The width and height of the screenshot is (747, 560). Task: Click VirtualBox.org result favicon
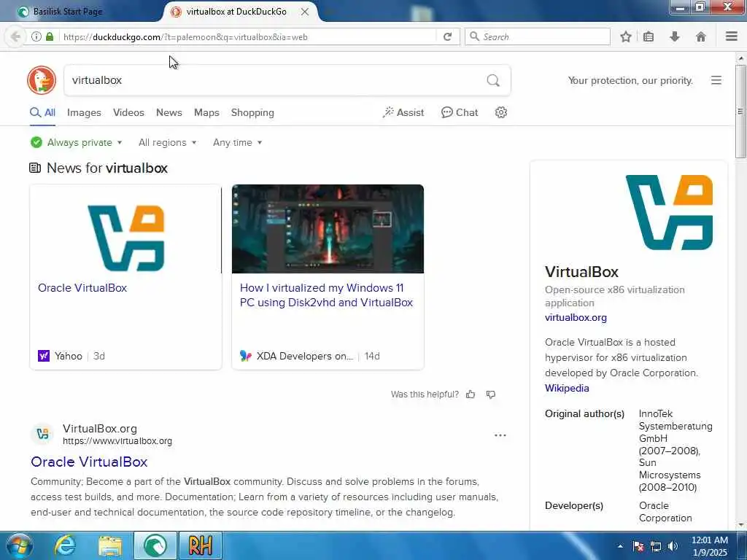pyautogui.click(x=43, y=434)
